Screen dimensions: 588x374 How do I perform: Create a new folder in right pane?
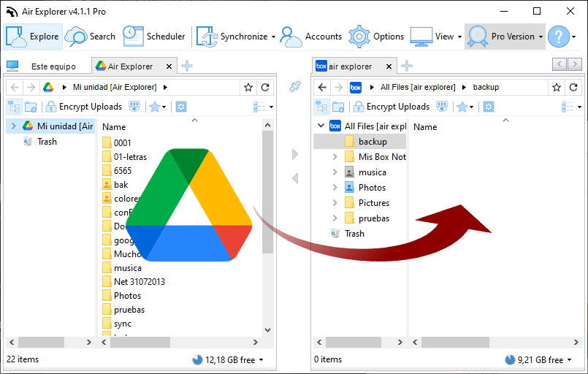click(x=338, y=107)
